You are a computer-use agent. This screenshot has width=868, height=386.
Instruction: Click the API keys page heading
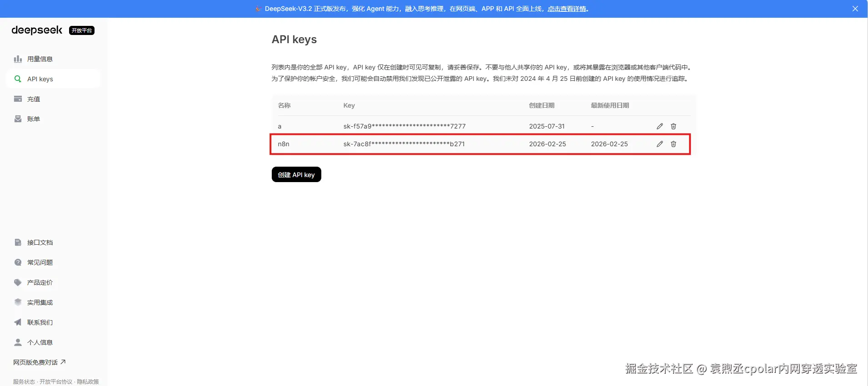pyautogui.click(x=294, y=40)
